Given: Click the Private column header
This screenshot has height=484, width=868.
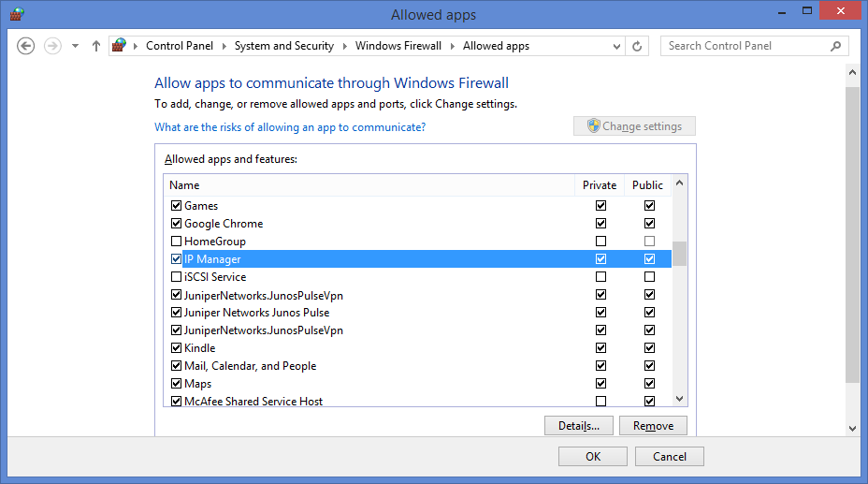Looking at the screenshot, I should point(600,185).
